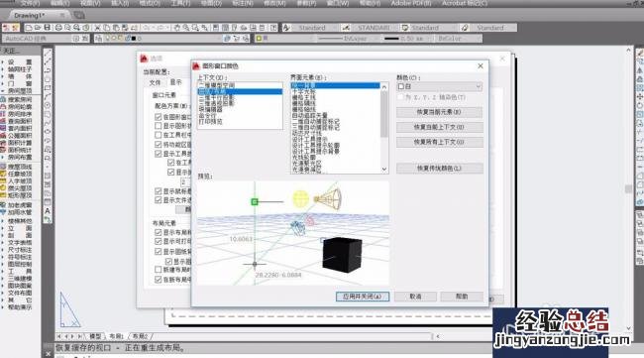Click the Save floppy disk icon

48,28
